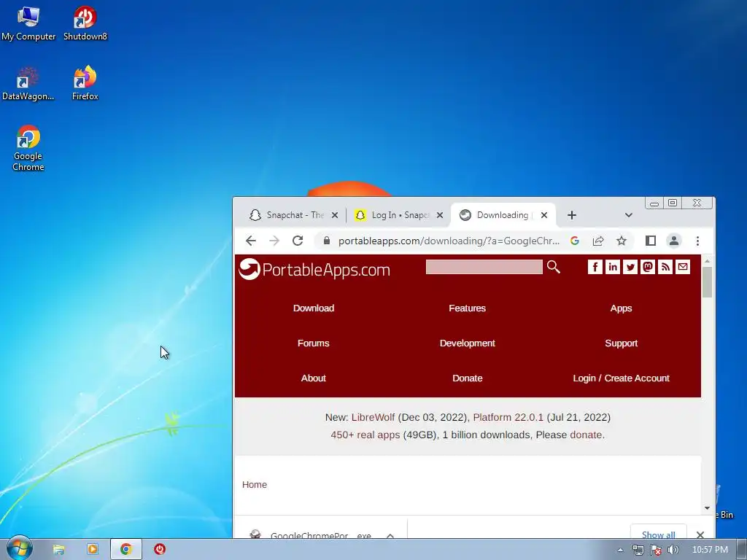The image size is (747, 560).
Task: Open PortableApps Twitter page
Action: [630, 267]
